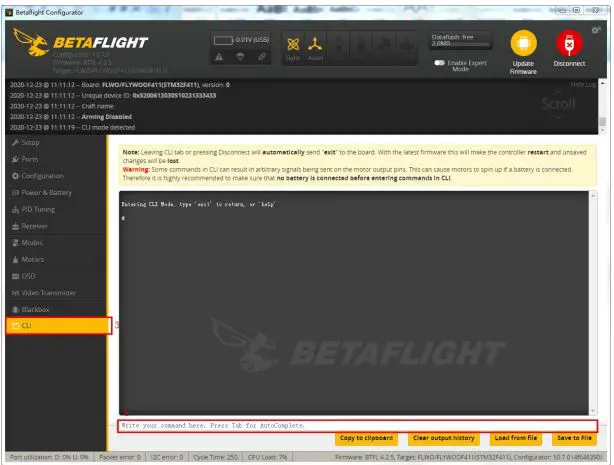
Task: Click the battery voltage icon
Action: pyautogui.click(x=223, y=40)
